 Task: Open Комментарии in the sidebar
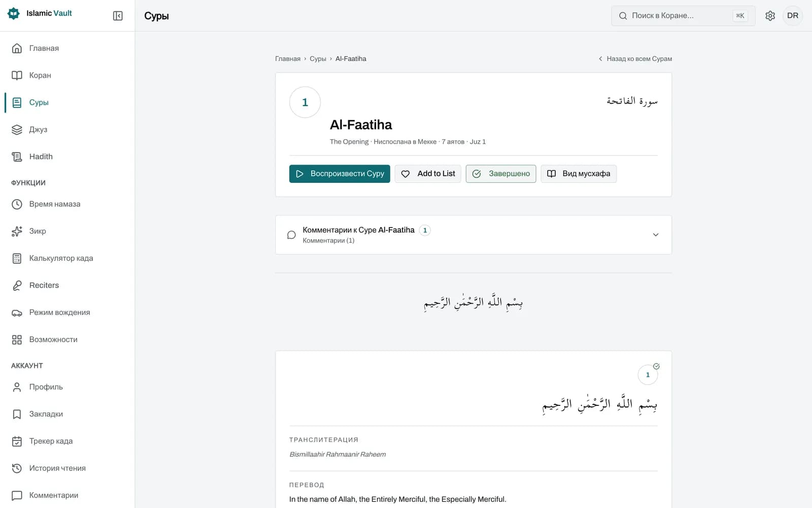[x=67, y=495]
